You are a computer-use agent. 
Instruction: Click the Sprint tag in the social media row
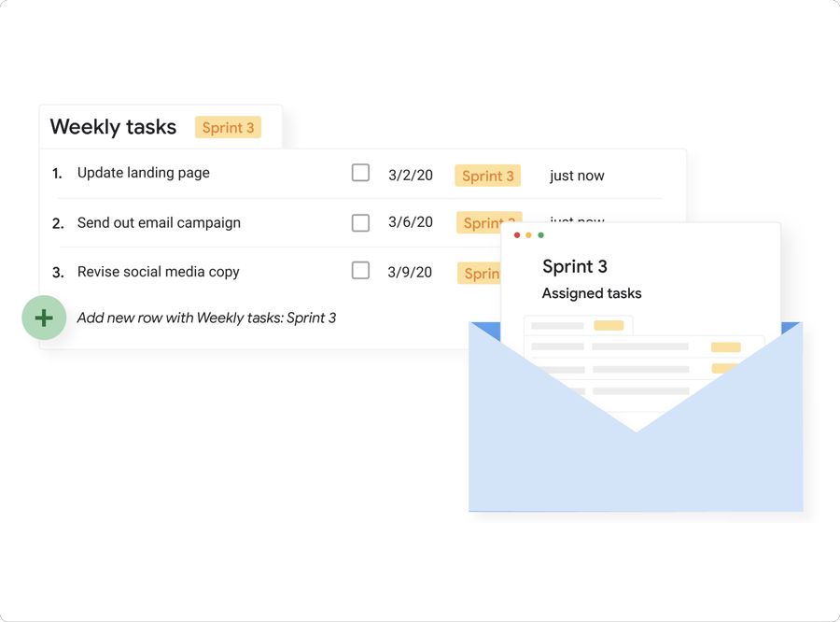[x=480, y=274]
